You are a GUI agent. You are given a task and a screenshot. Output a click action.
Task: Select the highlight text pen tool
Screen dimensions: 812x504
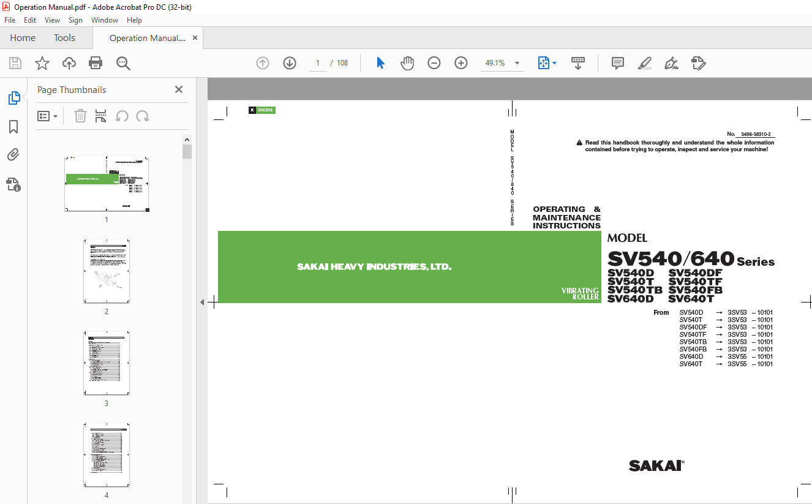[x=644, y=63]
